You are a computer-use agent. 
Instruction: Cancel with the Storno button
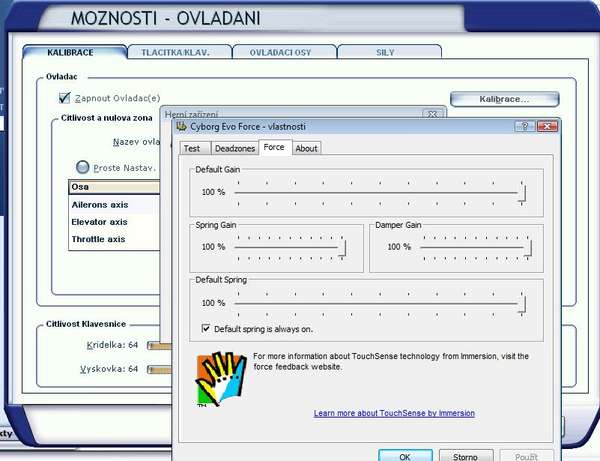(x=466, y=456)
